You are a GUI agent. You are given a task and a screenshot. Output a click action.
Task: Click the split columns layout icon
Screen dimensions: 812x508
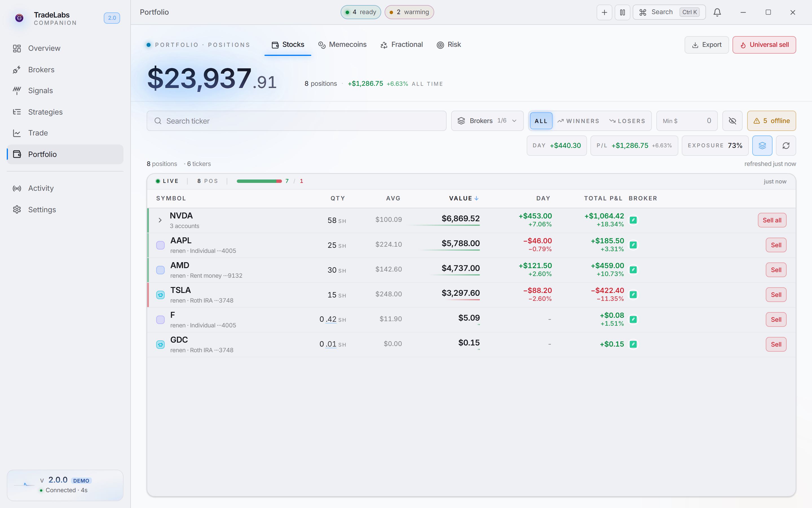(x=623, y=12)
